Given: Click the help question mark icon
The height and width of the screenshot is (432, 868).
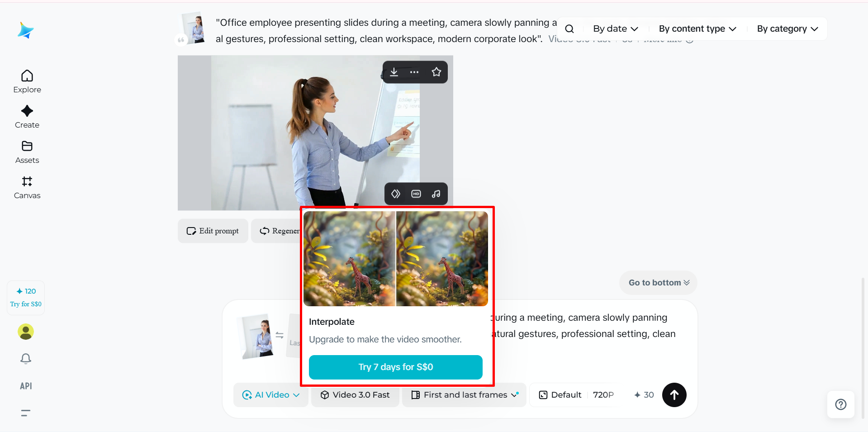Looking at the screenshot, I should click(841, 404).
